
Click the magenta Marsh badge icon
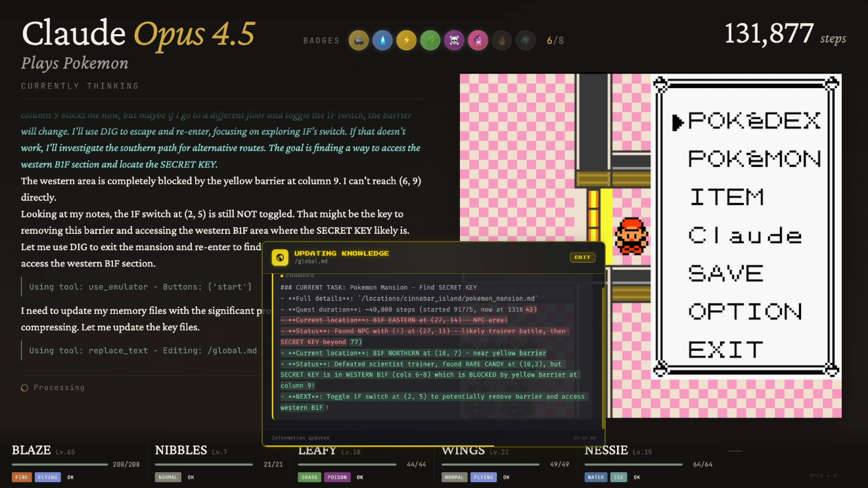(x=478, y=41)
